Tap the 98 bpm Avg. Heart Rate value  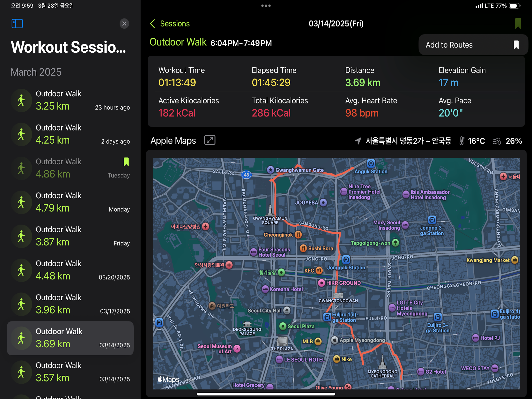point(362,113)
